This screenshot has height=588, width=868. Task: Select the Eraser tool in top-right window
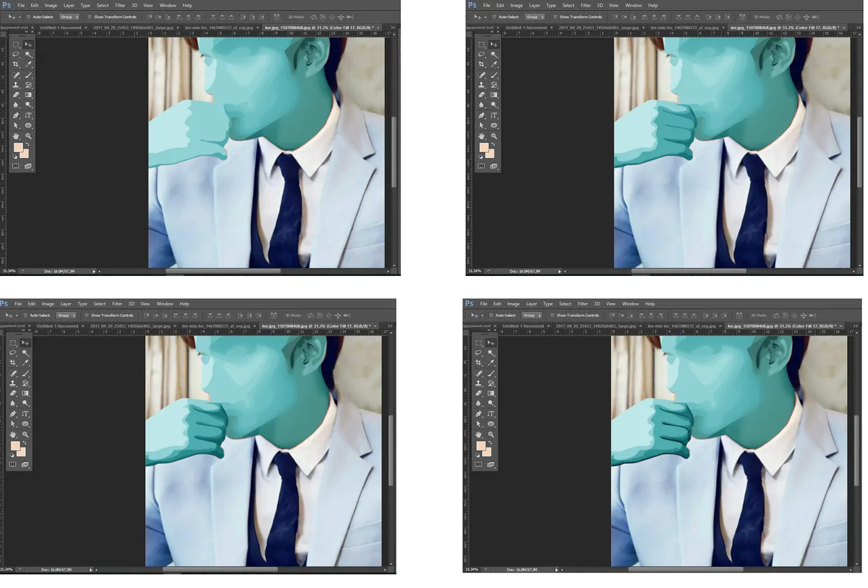coord(482,95)
